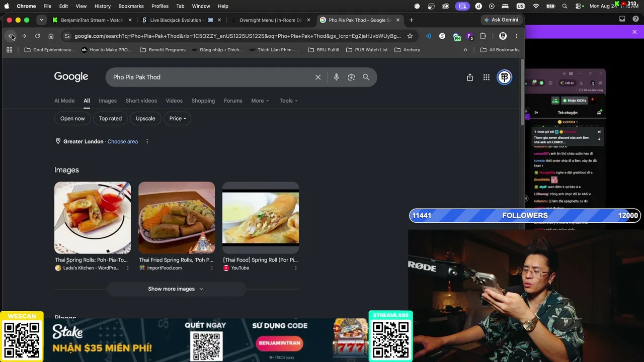Open the History menu

point(102,6)
